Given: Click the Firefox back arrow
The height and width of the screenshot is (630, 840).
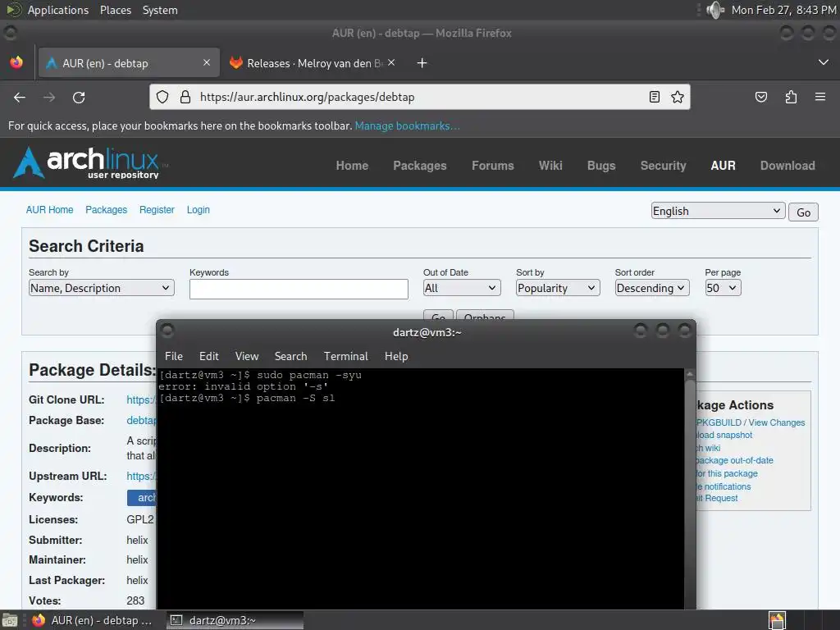Looking at the screenshot, I should pos(20,97).
